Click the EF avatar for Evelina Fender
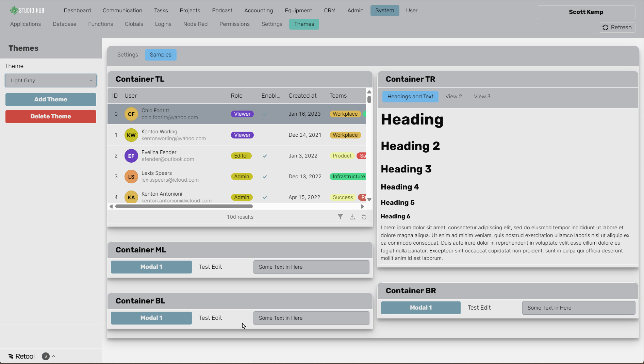 (x=131, y=156)
